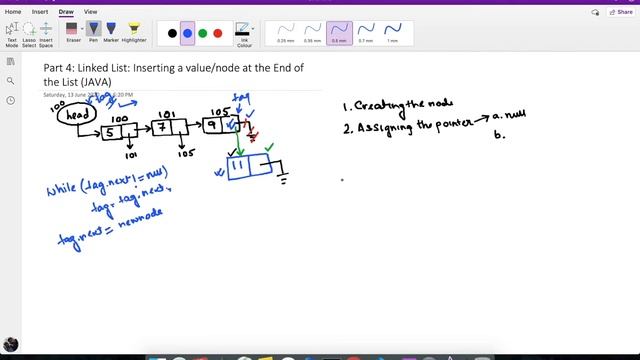Open recent notes clock icon
The width and height of the screenshot is (640, 360).
[11, 100]
